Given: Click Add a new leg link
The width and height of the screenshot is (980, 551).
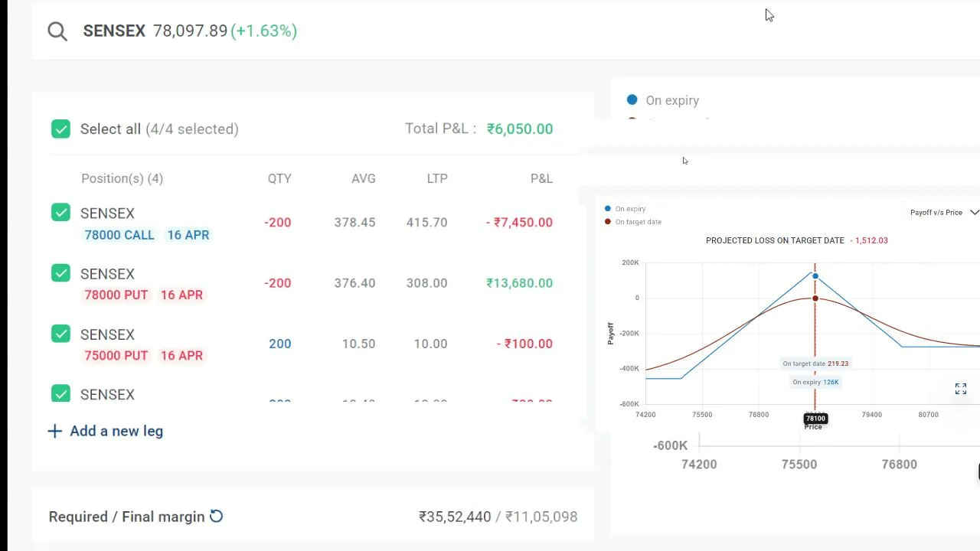Looking at the screenshot, I should [x=116, y=431].
